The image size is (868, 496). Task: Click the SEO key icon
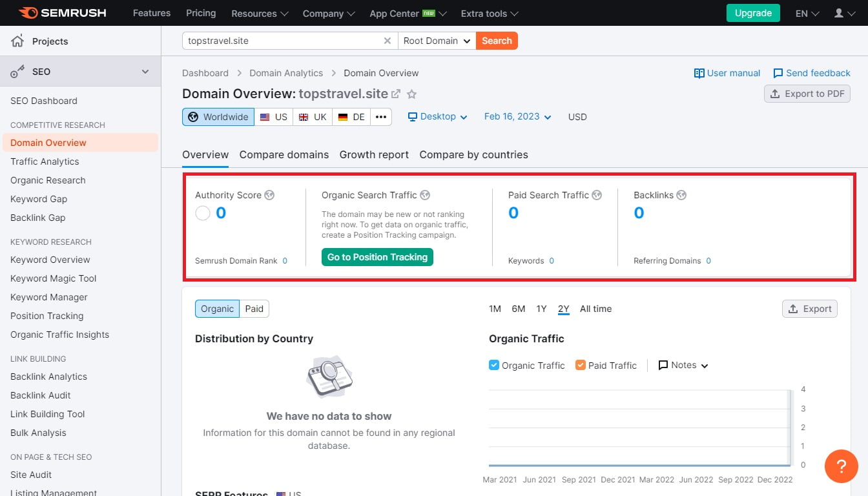[18, 72]
